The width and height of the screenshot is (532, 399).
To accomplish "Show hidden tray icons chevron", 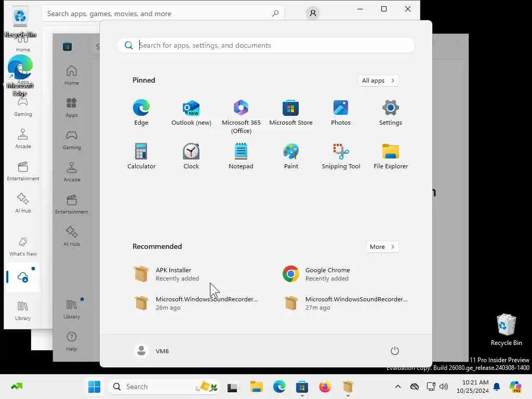I will point(397,387).
